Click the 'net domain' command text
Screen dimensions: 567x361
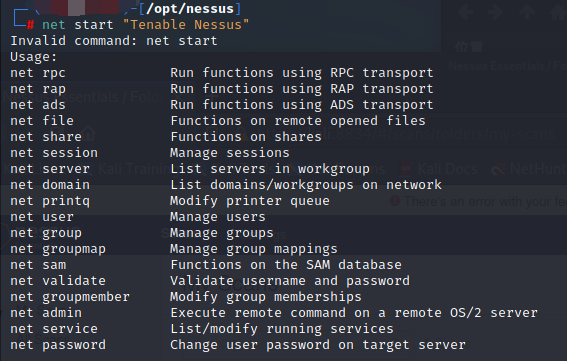[x=50, y=185]
